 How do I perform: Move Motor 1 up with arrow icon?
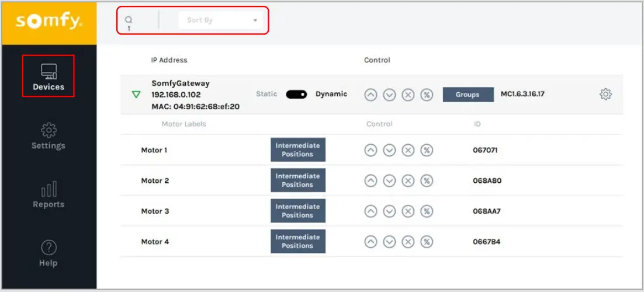(x=371, y=150)
